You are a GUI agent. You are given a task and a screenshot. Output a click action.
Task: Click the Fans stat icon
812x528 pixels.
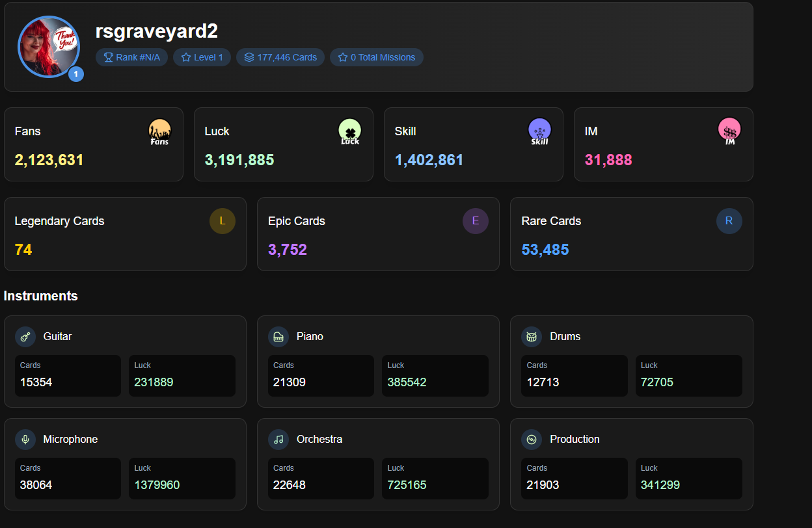coord(159,131)
